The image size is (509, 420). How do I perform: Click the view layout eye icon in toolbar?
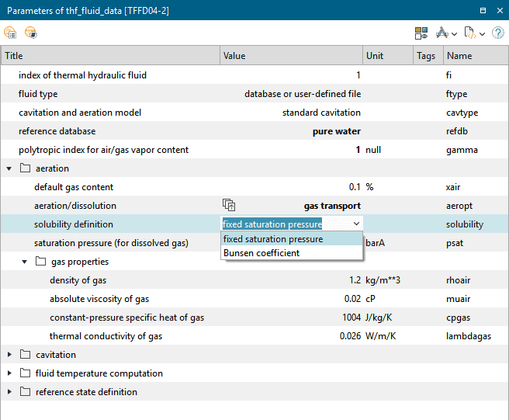(421, 33)
